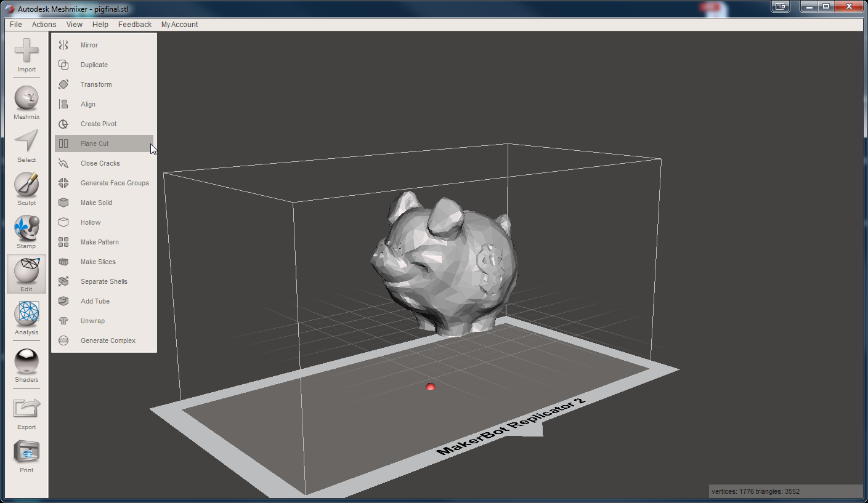Click the Import tool icon
The height and width of the screenshot is (503, 868).
pos(26,50)
